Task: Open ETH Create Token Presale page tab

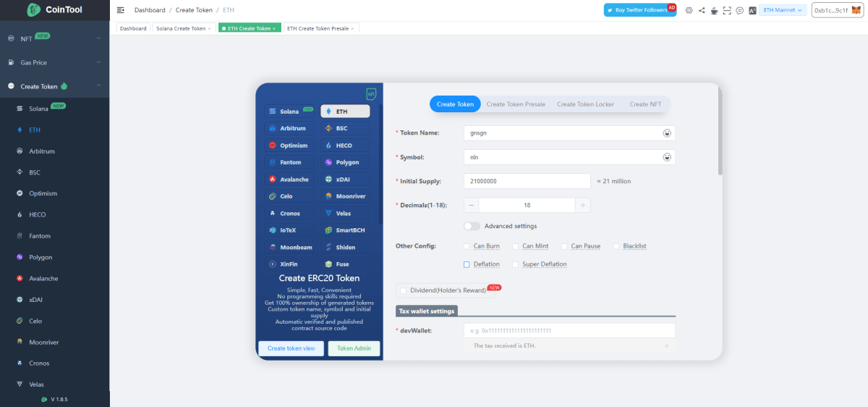Action: tap(322, 28)
